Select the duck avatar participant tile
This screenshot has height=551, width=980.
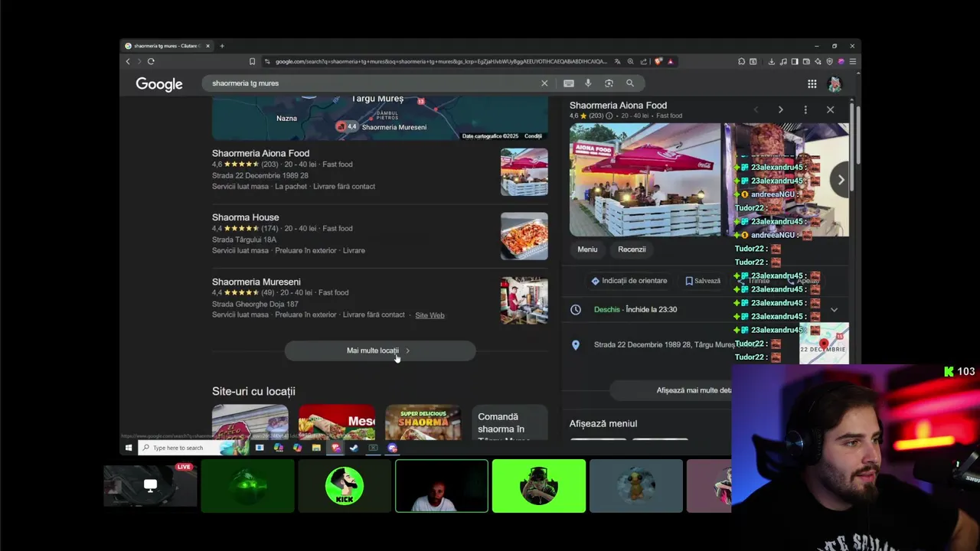(636, 486)
